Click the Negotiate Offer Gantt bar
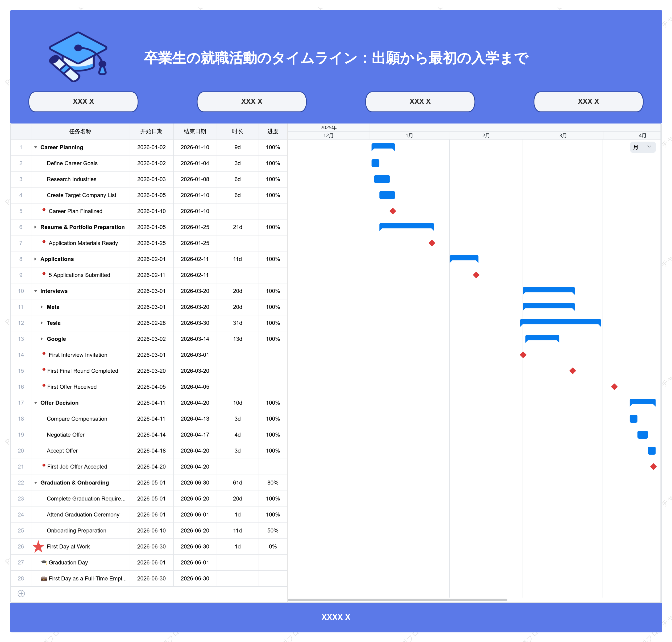The height and width of the screenshot is (642, 672). [642, 435]
